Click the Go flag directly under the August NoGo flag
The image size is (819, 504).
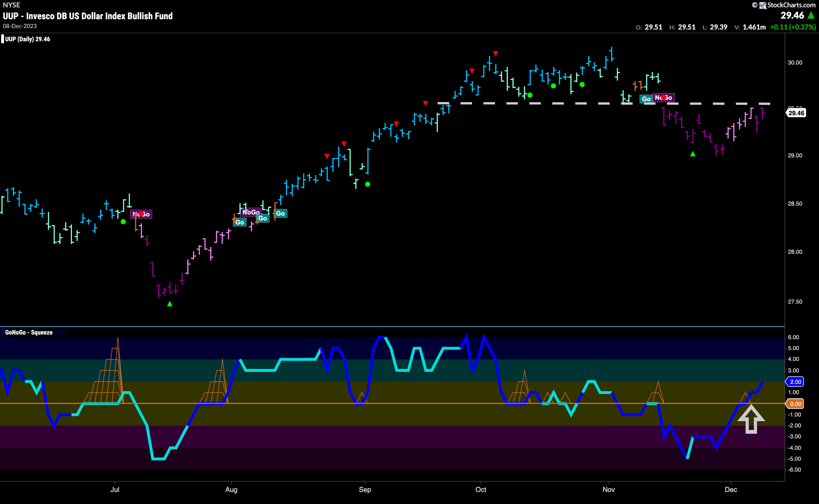[x=263, y=218]
